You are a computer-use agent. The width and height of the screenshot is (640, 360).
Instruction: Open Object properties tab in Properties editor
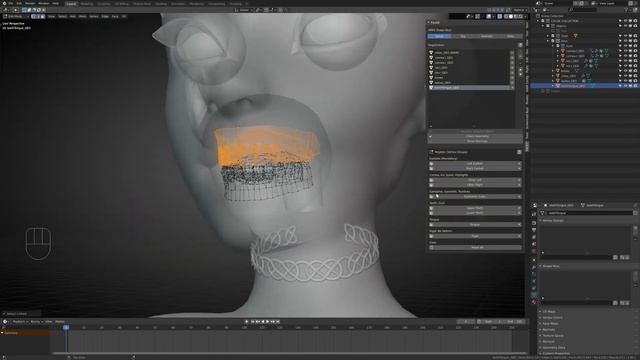(534, 260)
